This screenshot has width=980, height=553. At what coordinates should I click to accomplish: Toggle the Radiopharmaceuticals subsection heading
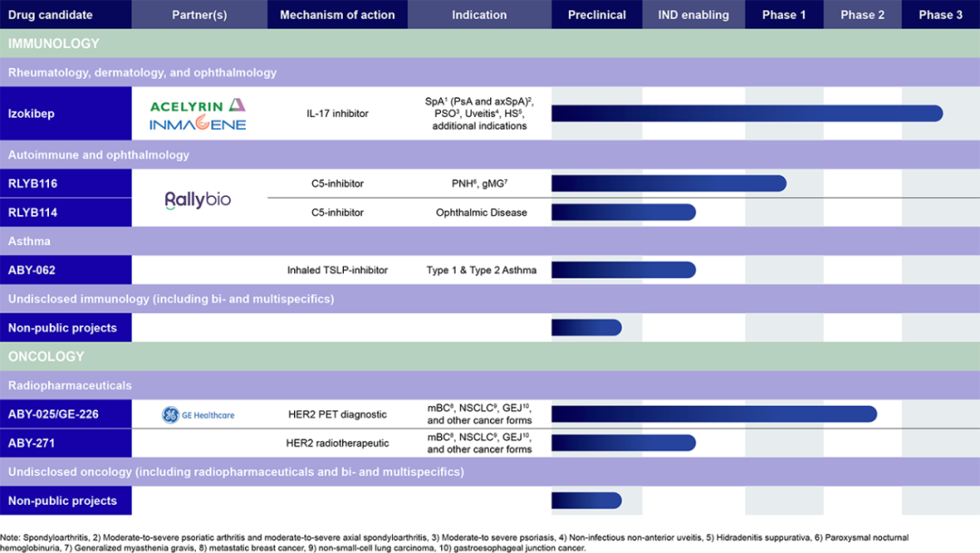click(x=70, y=385)
